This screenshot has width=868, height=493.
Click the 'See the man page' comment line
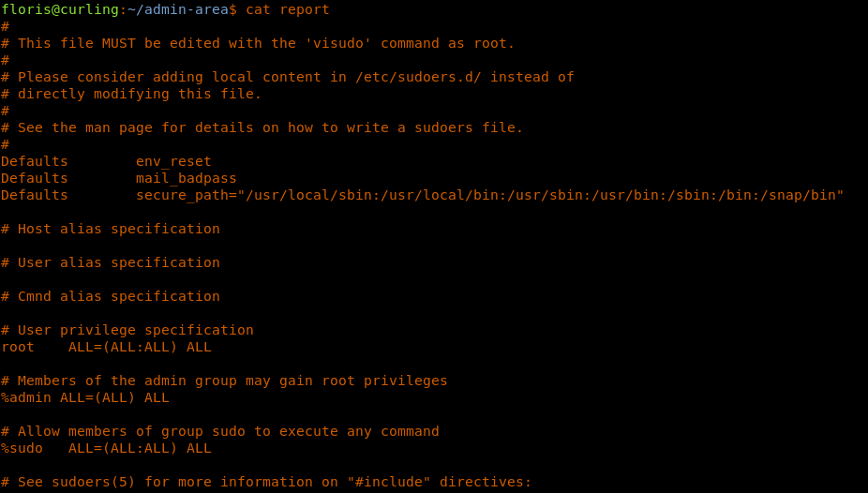coord(270,127)
